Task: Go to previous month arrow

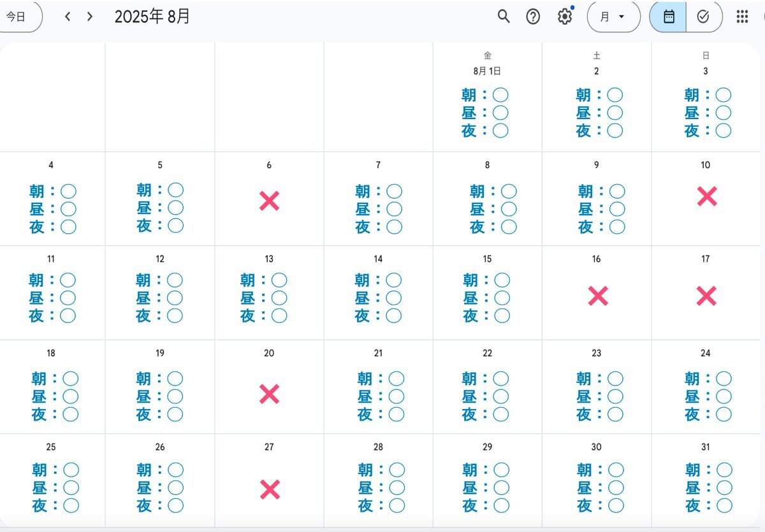Action: point(68,17)
